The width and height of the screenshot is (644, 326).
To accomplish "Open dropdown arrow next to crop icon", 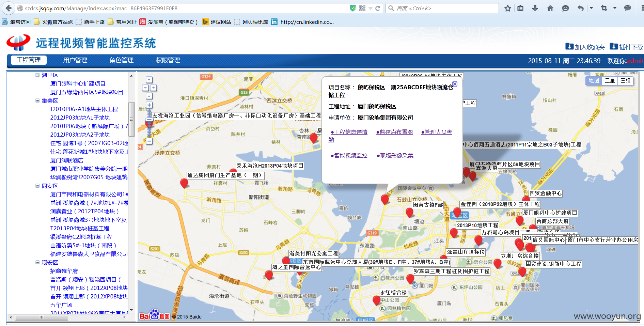I will 615,8.
